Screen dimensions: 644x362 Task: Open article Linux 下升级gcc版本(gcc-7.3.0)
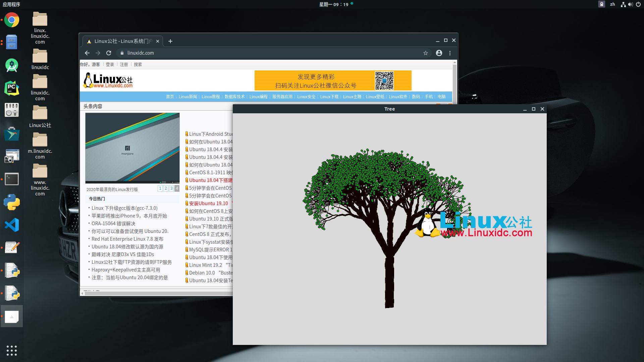[124, 208]
